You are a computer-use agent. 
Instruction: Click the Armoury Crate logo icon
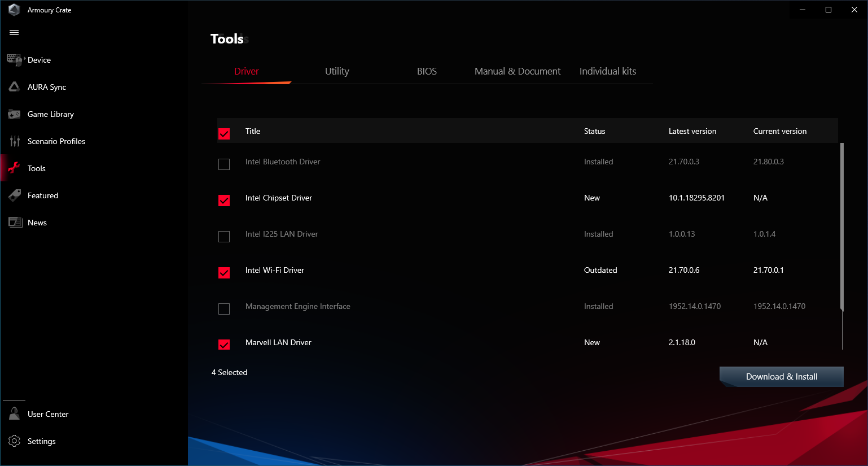click(14, 10)
